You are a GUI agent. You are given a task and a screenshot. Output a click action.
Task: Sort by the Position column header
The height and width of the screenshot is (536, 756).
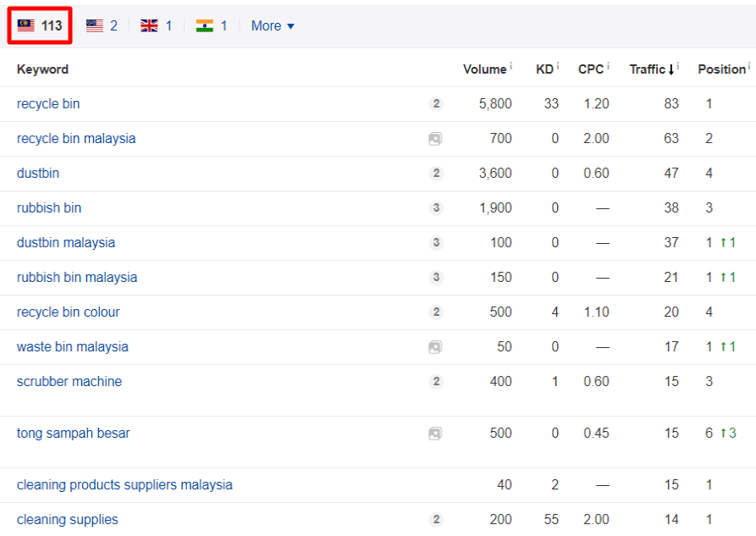722,69
